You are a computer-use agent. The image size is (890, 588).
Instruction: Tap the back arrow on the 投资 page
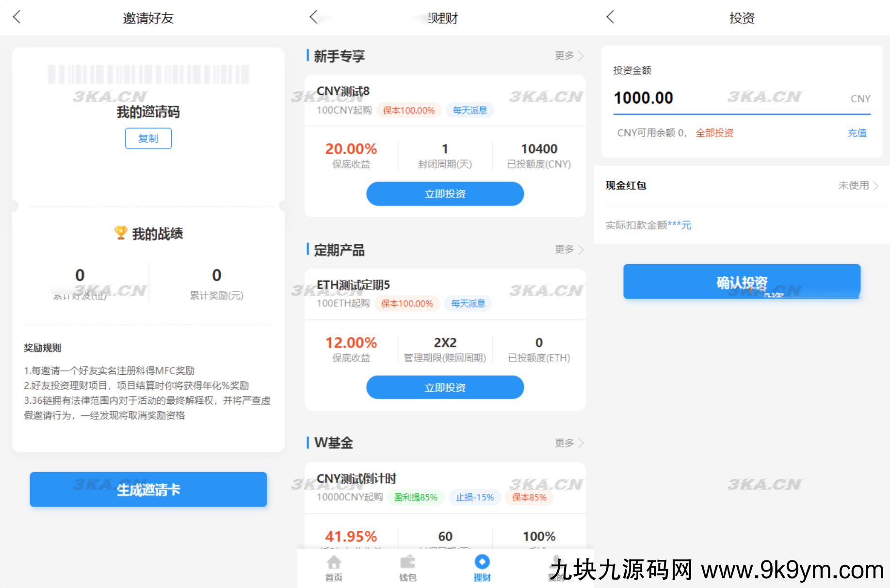point(610,17)
